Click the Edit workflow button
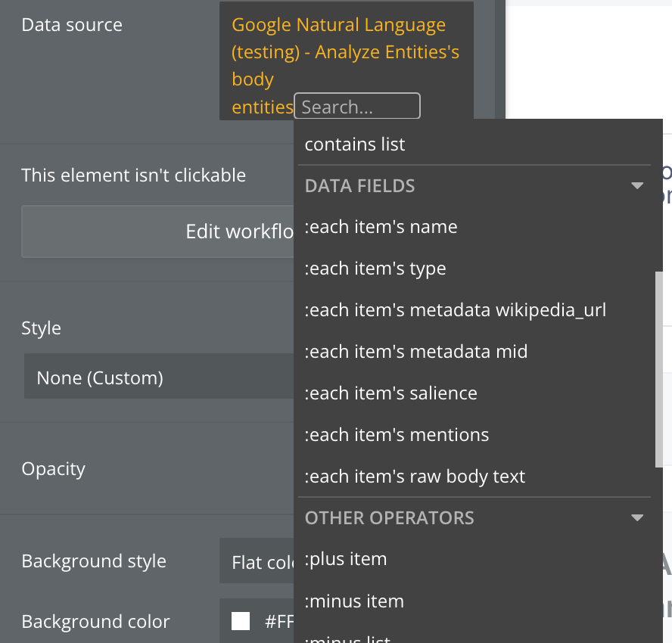This screenshot has height=643, width=672. point(157,231)
